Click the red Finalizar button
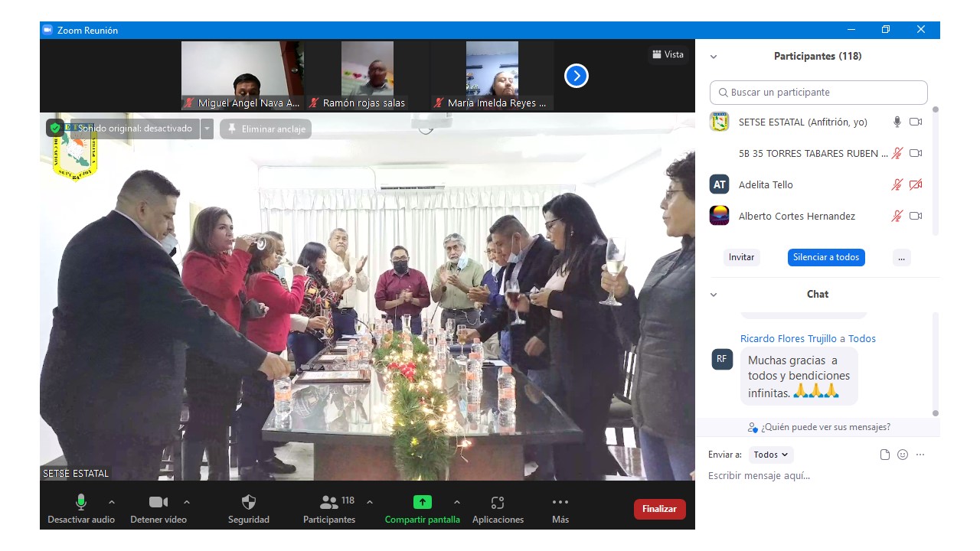Screen dimensions: 980x551 click(x=659, y=509)
